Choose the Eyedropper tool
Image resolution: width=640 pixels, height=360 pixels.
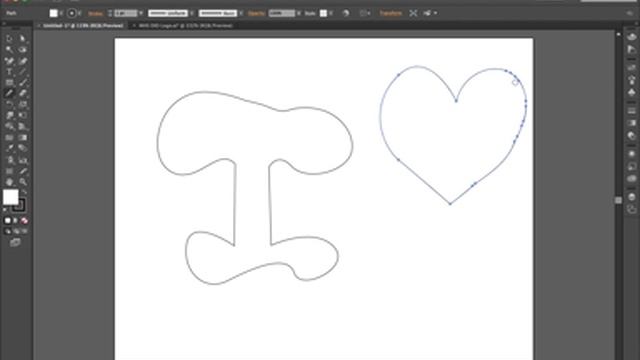tap(9, 149)
